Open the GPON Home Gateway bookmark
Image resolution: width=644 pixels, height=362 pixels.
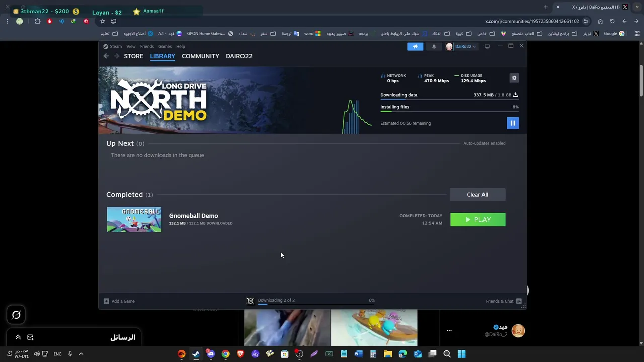coord(210,34)
